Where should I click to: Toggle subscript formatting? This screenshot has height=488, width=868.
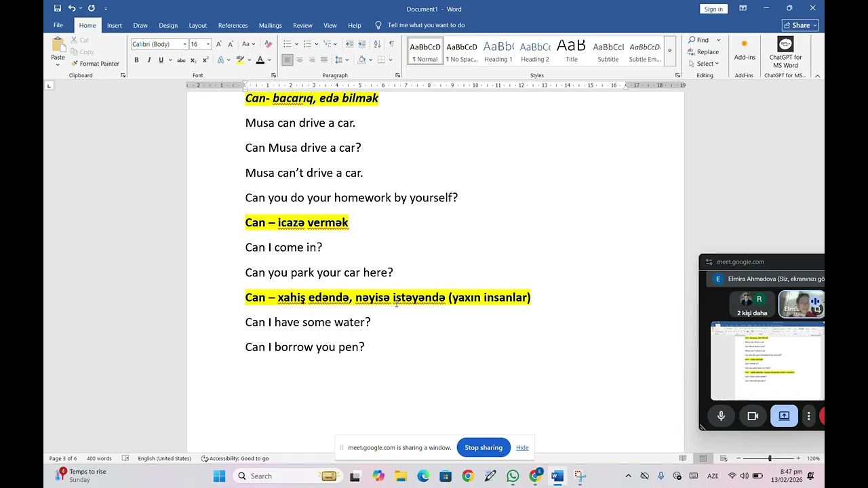[194, 60]
